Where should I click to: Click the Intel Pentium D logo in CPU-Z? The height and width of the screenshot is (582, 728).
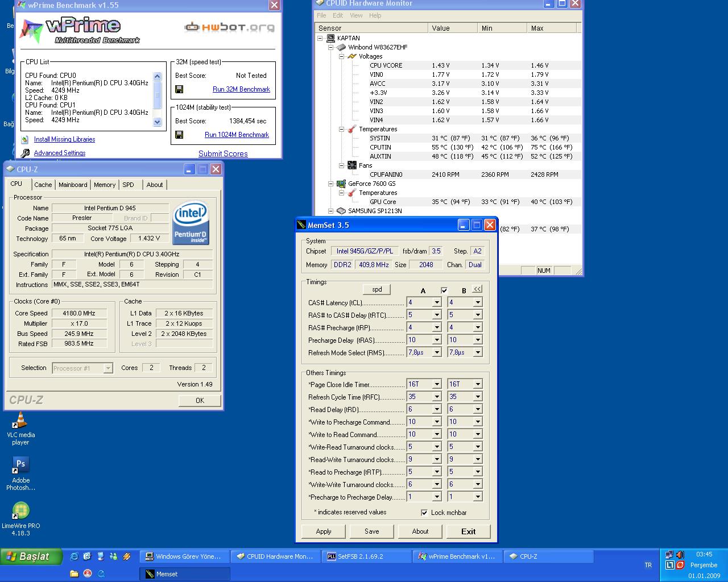(x=191, y=223)
